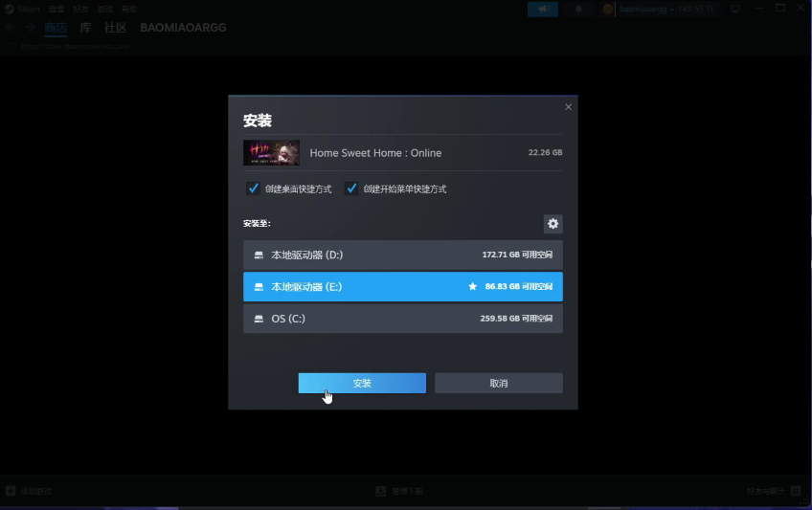Click the Home Sweet Home game thumbnail
This screenshot has width=812, height=510.
click(271, 152)
